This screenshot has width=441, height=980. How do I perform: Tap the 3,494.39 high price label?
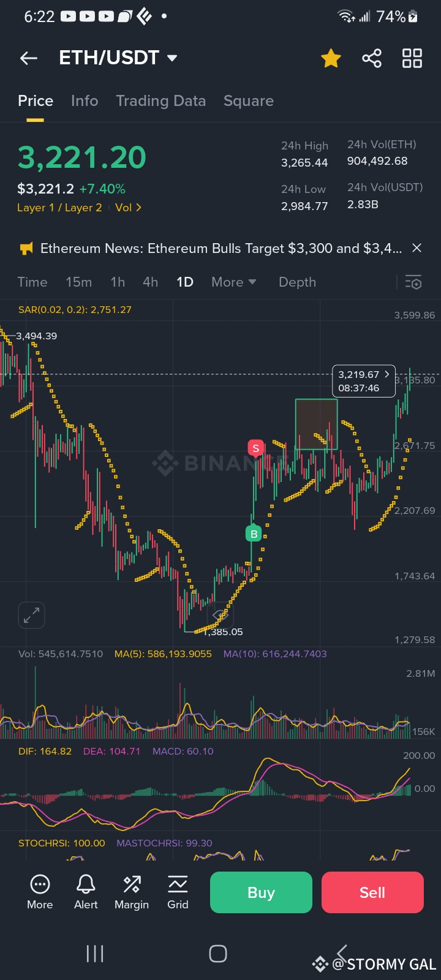click(36, 336)
